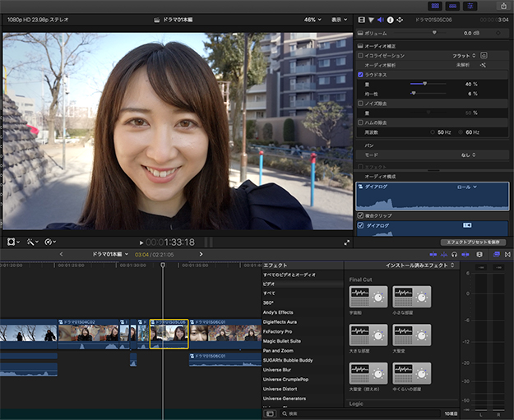
Task: Enable the ハムの除去 checkbox
Action: coord(360,122)
